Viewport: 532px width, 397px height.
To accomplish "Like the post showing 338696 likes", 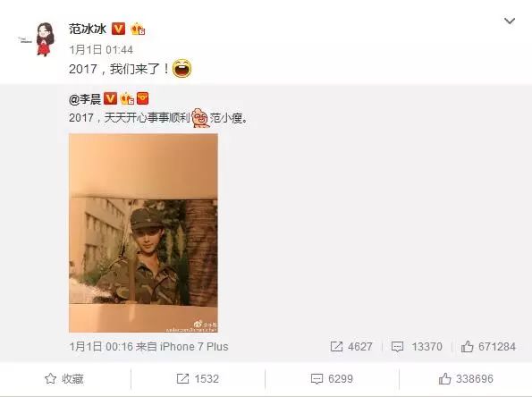I will pyautogui.click(x=466, y=379).
